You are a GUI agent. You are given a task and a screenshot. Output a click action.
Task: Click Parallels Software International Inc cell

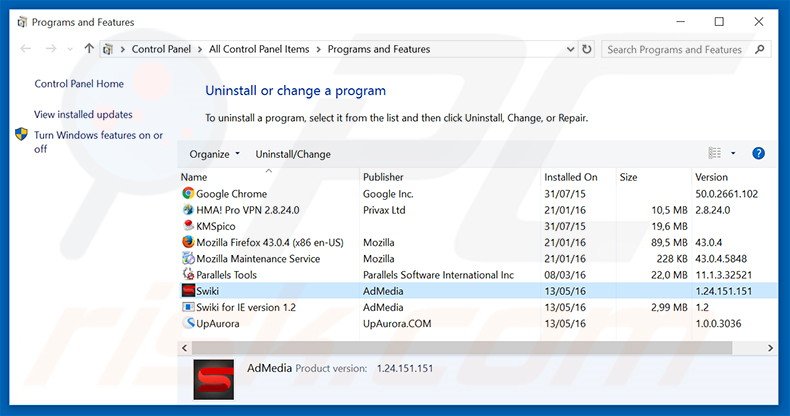point(438,274)
